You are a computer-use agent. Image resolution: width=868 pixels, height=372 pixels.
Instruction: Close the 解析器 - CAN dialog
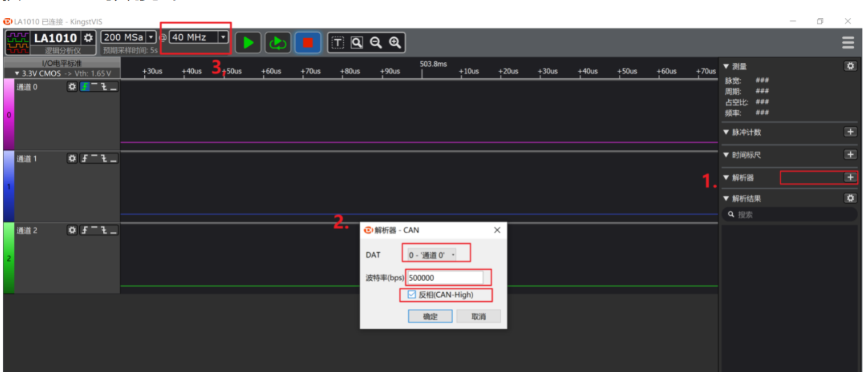(497, 230)
